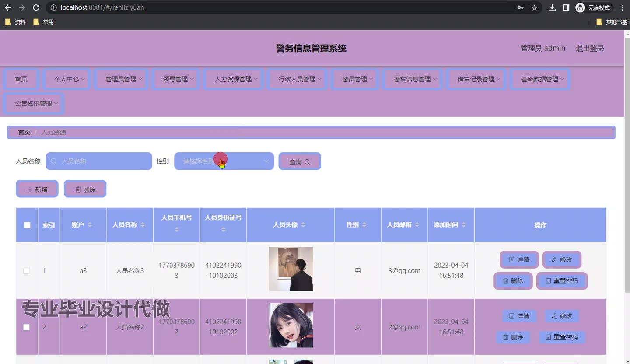This screenshot has height=364, width=630.
Task: Expand the 个人中心 menu
Action: tap(66, 79)
